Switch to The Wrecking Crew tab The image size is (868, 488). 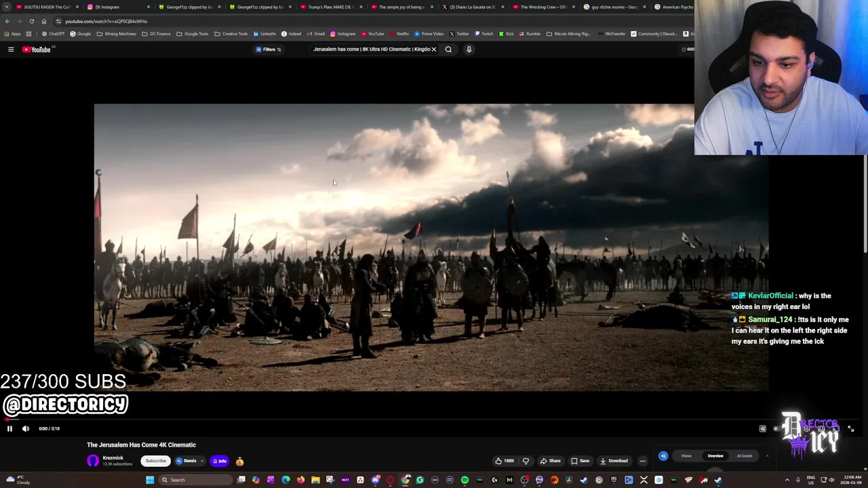click(x=542, y=7)
